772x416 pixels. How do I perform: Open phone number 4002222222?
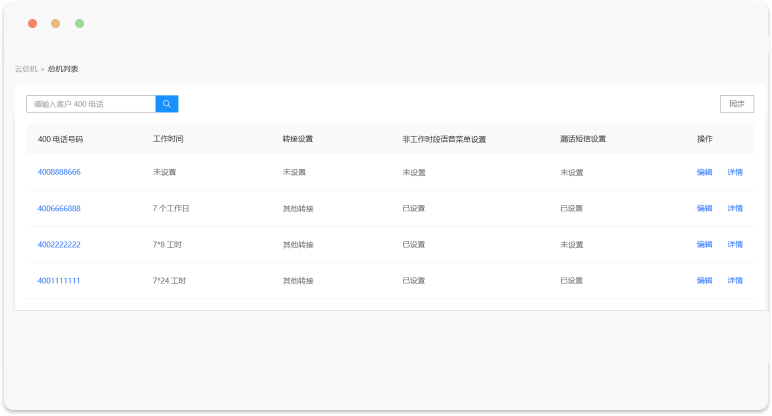click(x=59, y=244)
